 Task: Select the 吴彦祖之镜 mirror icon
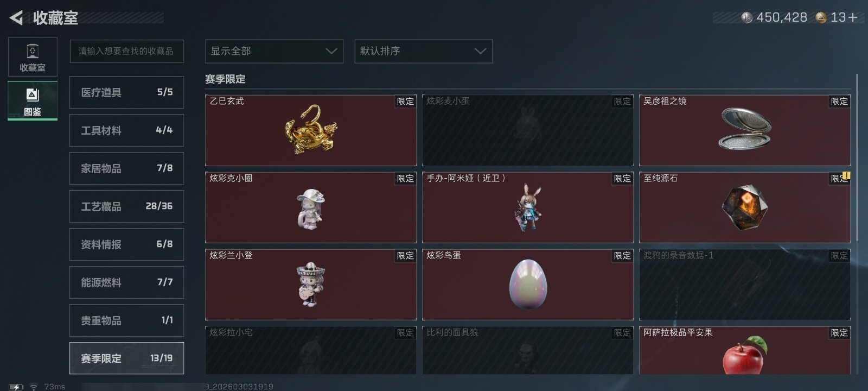click(745, 129)
